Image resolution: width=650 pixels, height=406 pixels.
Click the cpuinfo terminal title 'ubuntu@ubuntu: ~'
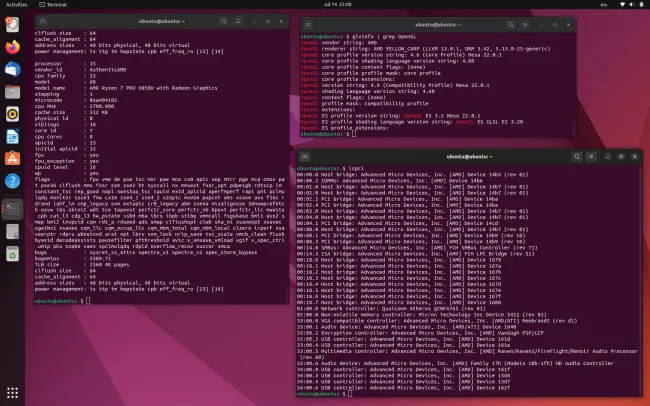(x=162, y=21)
